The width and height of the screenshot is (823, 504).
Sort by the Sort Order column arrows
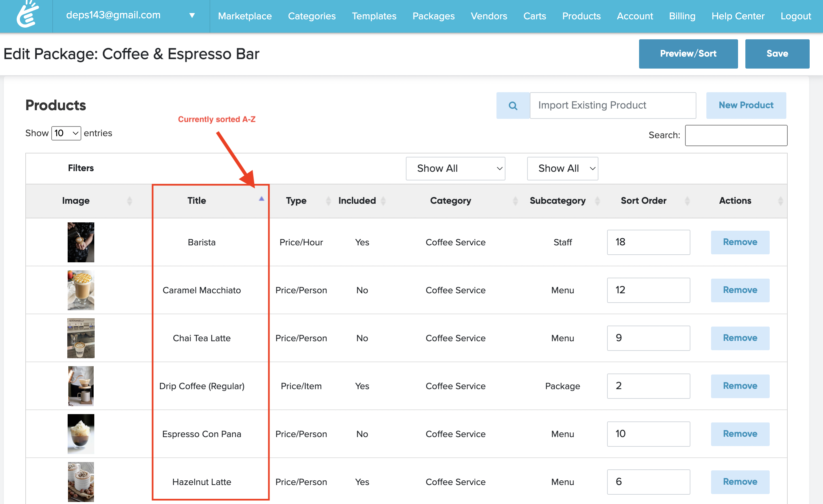pyautogui.click(x=687, y=201)
